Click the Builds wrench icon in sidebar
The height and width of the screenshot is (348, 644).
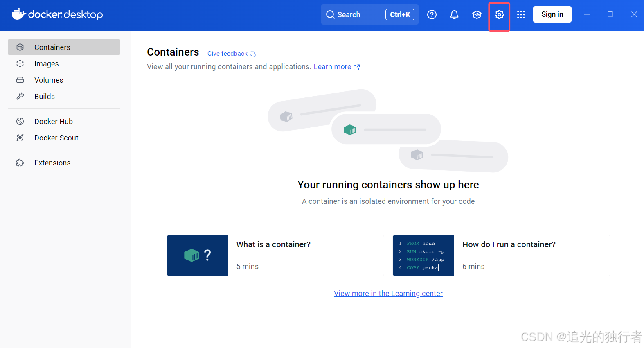coord(20,96)
